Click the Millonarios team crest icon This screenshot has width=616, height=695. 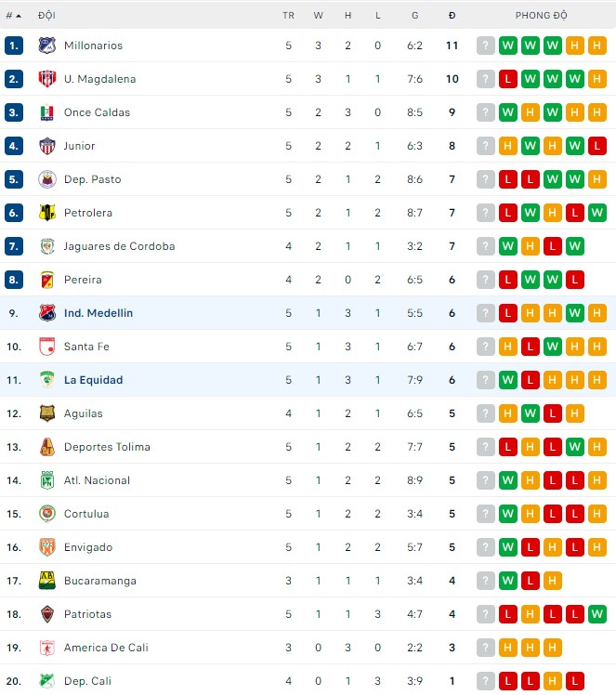pyautogui.click(x=46, y=46)
